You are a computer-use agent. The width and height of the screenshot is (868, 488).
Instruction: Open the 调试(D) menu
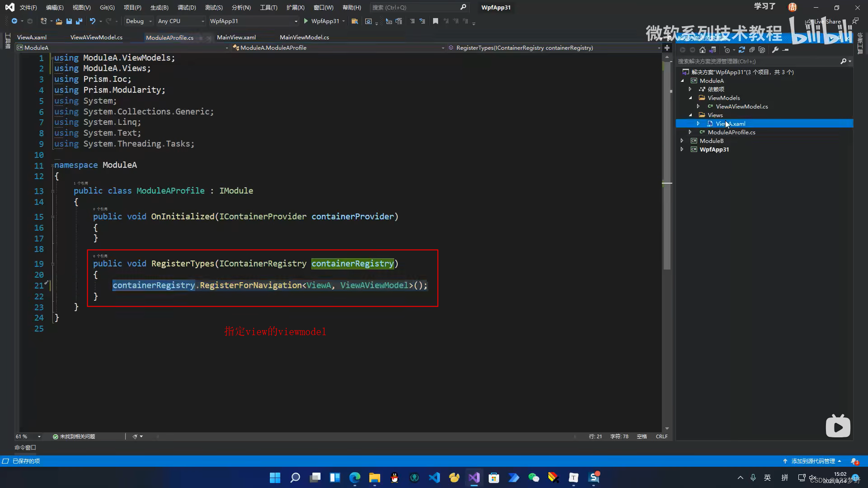(187, 7)
